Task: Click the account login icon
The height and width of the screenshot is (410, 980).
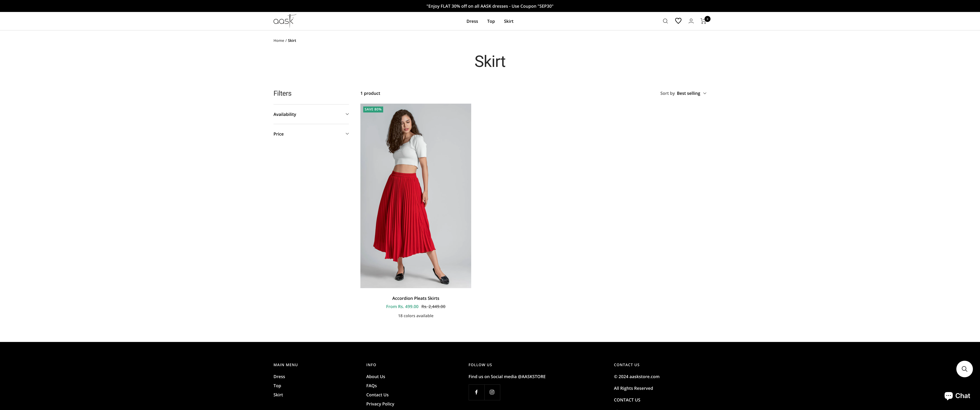Action: click(x=691, y=21)
